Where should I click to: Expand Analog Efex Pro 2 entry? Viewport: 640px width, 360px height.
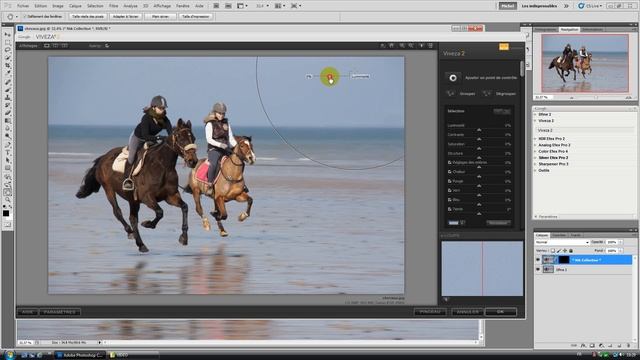click(535, 145)
